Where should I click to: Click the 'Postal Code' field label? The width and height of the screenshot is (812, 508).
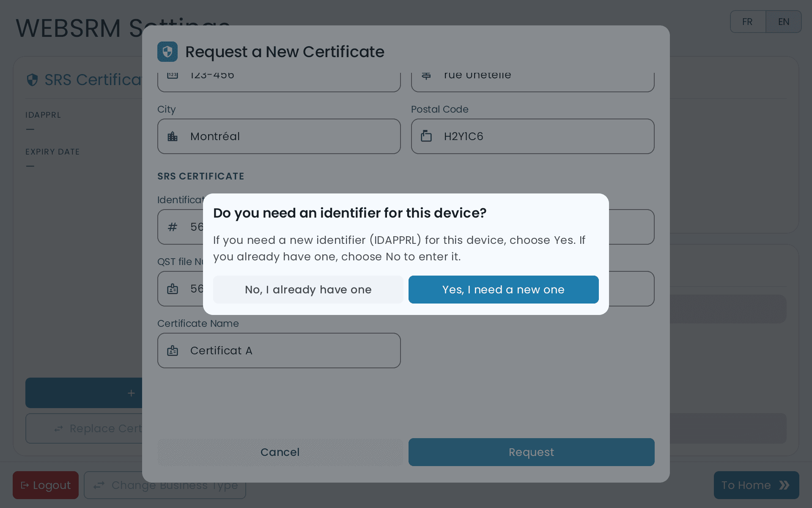coord(440,109)
